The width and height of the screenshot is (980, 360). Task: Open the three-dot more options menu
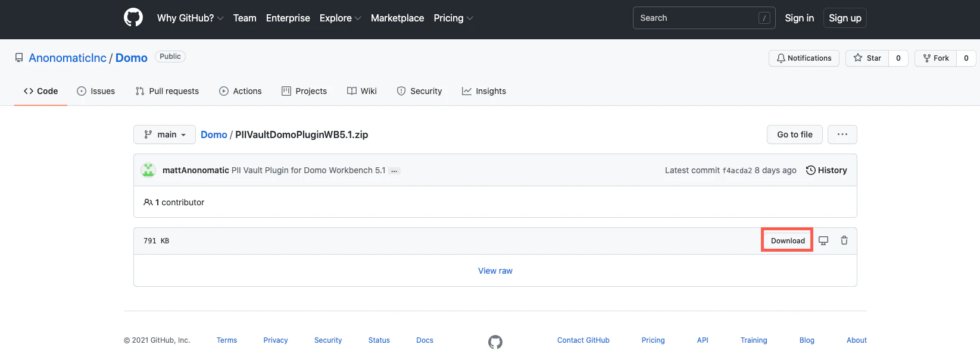click(x=842, y=134)
